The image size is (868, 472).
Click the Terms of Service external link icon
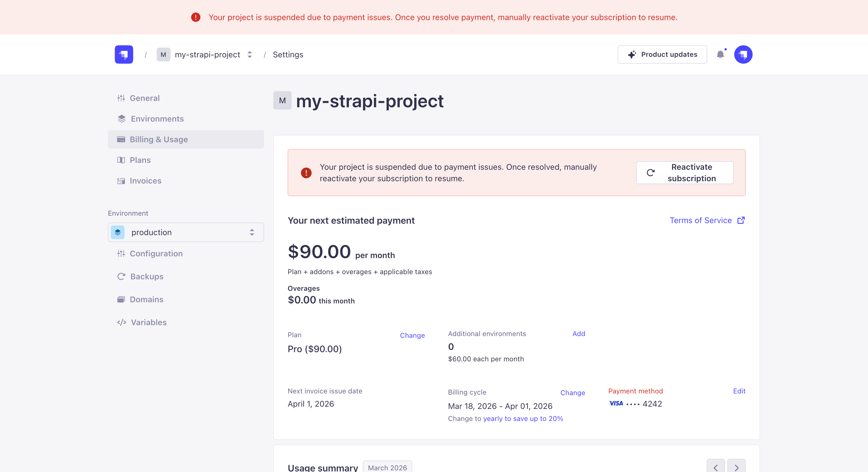pos(741,220)
